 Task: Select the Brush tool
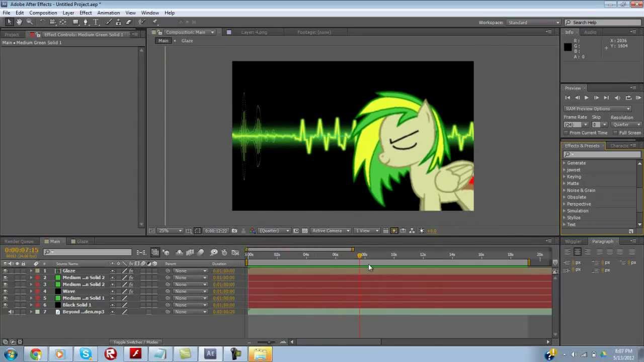[109, 22]
